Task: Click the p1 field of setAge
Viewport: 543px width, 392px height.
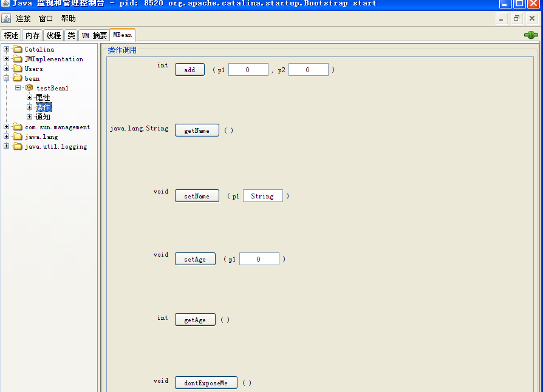Action: click(x=259, y=259)
